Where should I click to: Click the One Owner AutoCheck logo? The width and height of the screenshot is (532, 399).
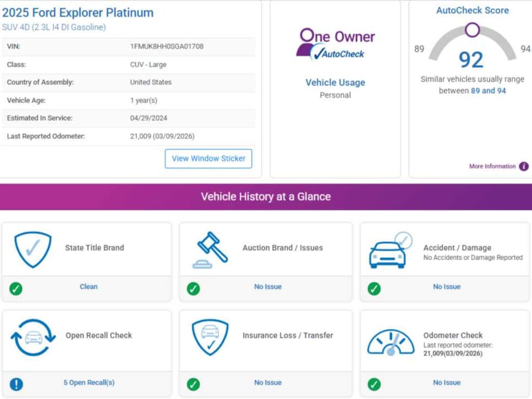(x=335, y=44)
